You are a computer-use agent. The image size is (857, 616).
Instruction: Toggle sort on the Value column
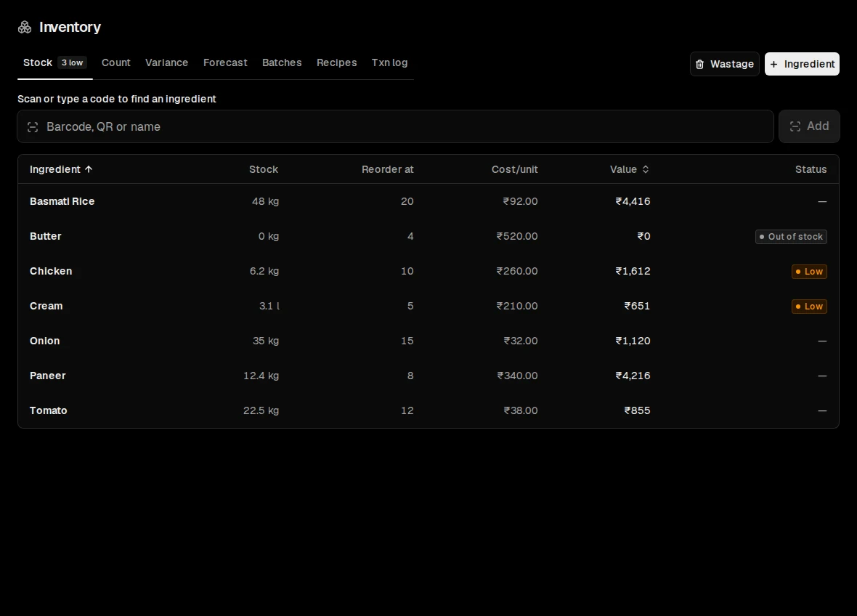pos(630,169)
